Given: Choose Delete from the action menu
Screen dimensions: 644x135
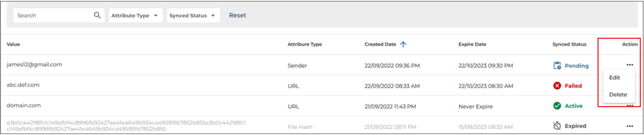Looking at the screenshot, I should (x=618, y=94).
